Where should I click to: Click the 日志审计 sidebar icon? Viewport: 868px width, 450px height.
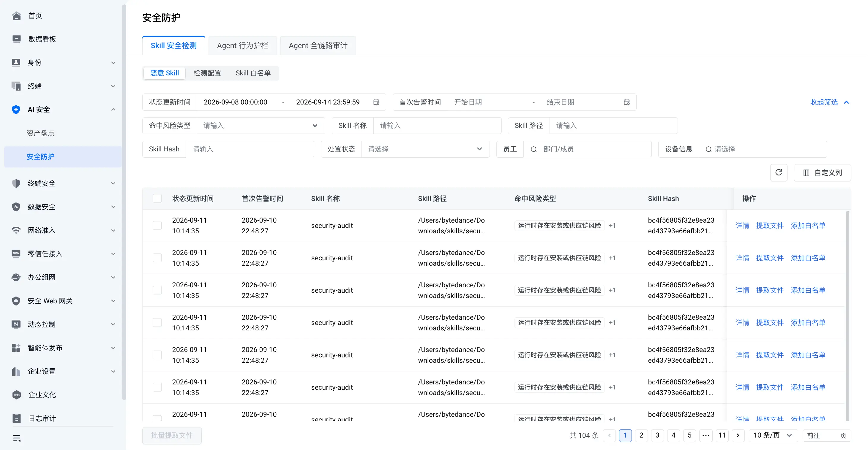[16, 418]
